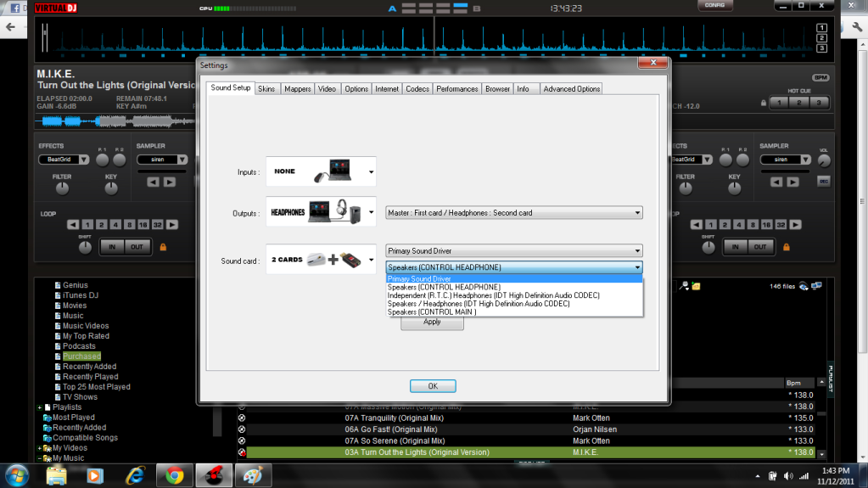Image resolution: width=868 pixels, height=488 pixels.
Task: Open the Sound card 2 CARDS selector
Action: pos(321,259)
